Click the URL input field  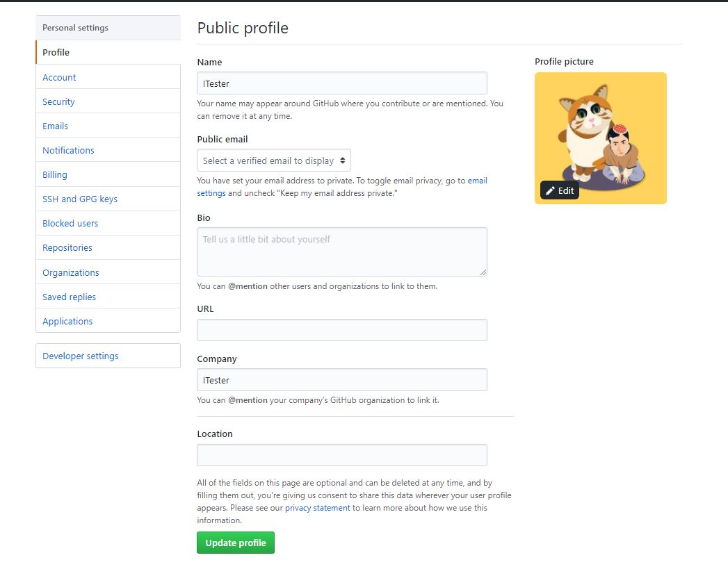(x=341, y=330)
